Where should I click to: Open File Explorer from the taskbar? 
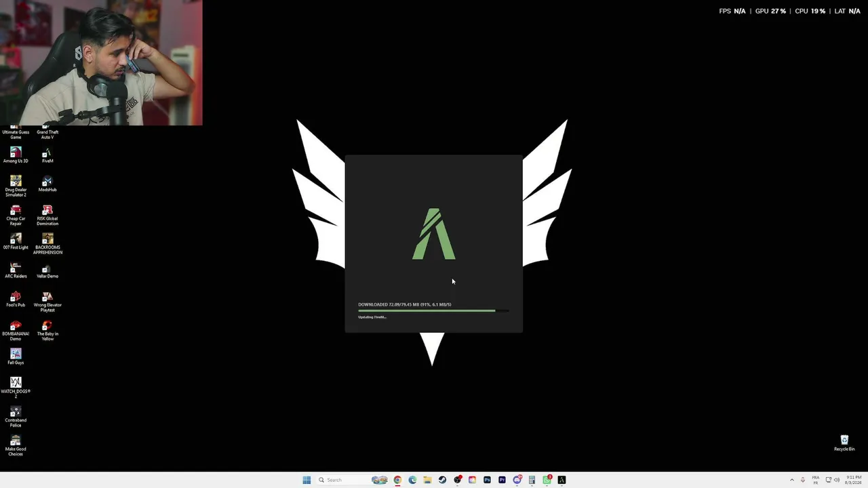427,480
